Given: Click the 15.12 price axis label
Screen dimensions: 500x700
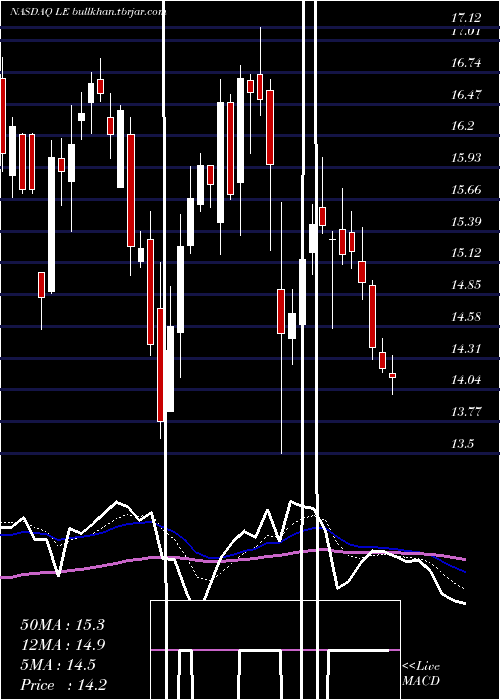Looking at the screenshot, I should pos(466,254).
